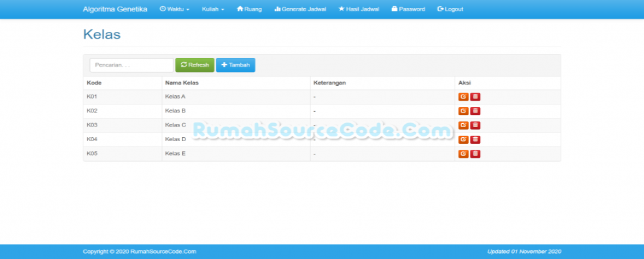Viewport: 644px width, 259px height.
Task: Select the K03 code cell
Action: pyautogui.click(x=123, y=125)
